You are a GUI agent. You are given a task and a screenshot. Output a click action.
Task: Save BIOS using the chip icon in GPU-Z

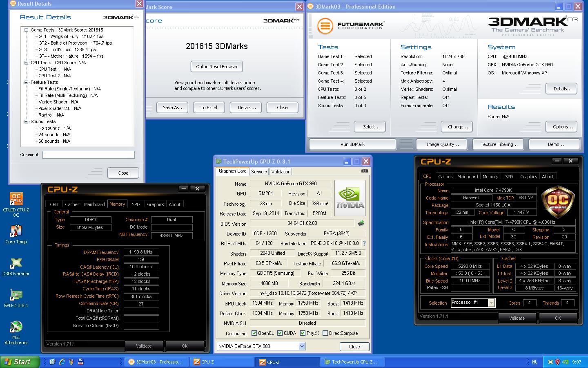(x=361, y=223)
